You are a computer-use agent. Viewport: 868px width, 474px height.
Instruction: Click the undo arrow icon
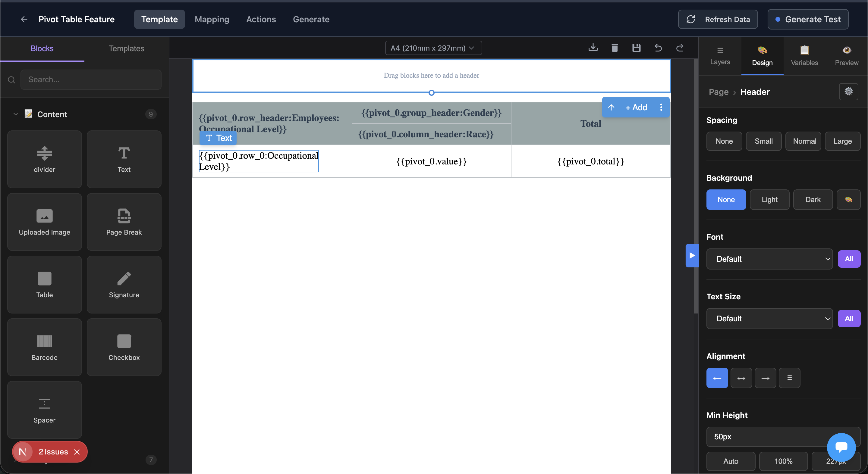658,48
